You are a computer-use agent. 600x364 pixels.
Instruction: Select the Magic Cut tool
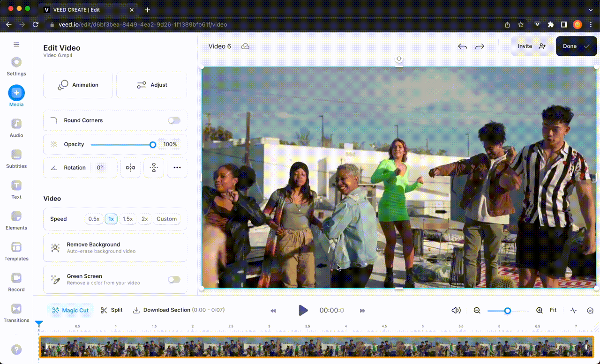pyautogui.click(x=70, y=310)
